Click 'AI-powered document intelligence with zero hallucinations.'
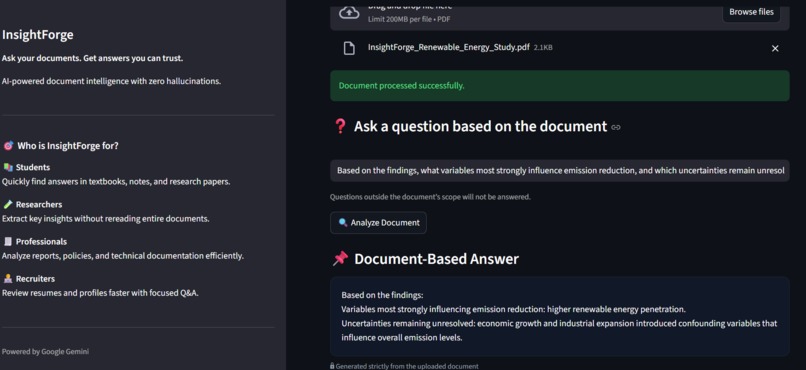The height and width of the screenshot is (370, 806). click(x=112, y=81)
